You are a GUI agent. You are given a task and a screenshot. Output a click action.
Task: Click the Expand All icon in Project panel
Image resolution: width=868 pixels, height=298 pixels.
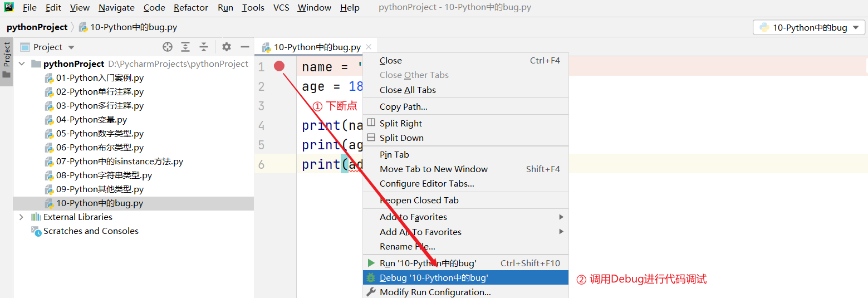click(185, 47)
